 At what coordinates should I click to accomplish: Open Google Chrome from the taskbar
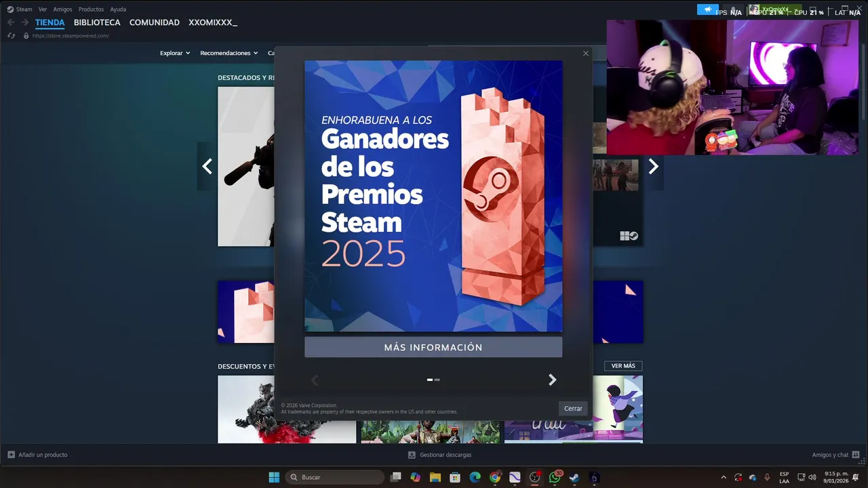(495, 477)
